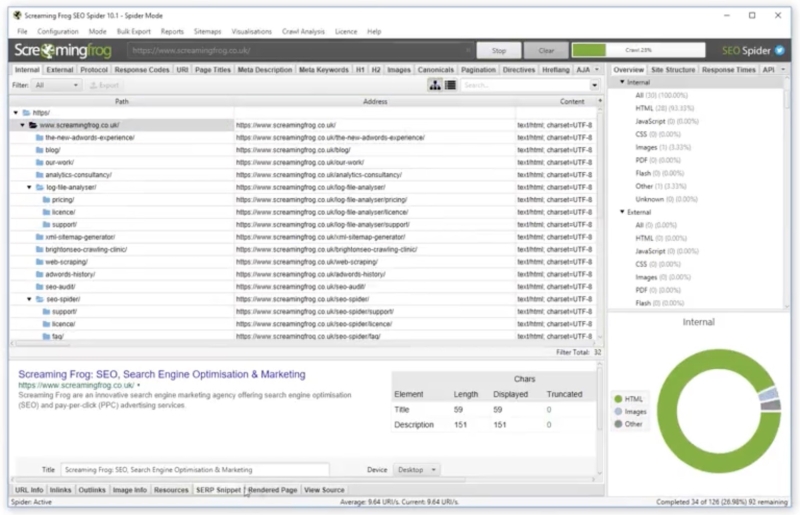Click the crawl progress bar
This screenshot has height=515, width=800.
coord(640,50)
